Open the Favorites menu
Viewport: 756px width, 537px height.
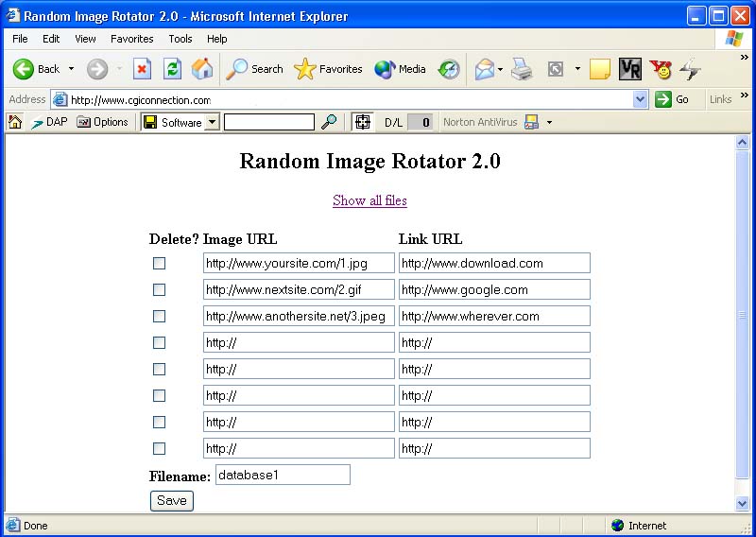click(x=131, y=39)
